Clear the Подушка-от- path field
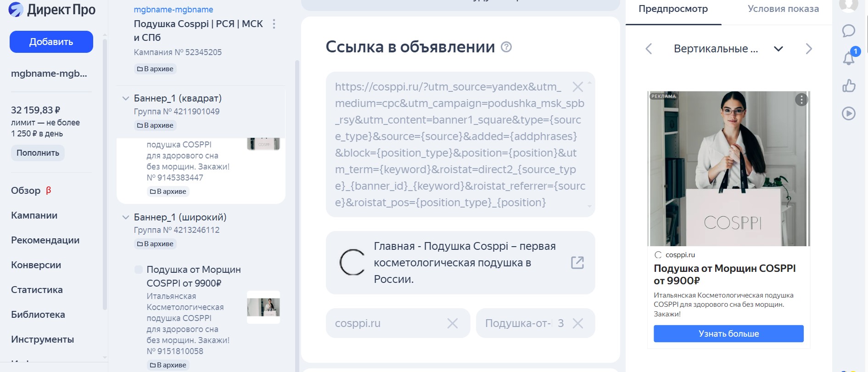Screen dimensions: 868x372 pos(578,323)
